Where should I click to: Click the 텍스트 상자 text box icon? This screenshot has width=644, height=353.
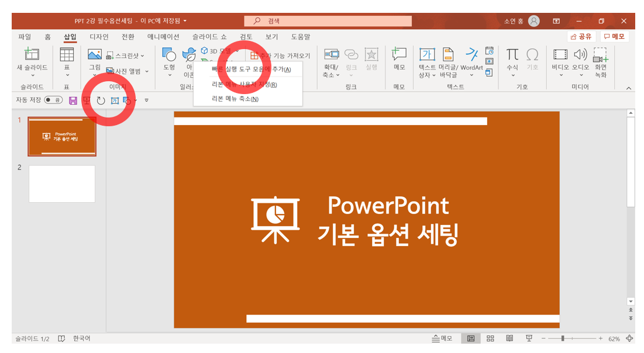pos(427,54)
